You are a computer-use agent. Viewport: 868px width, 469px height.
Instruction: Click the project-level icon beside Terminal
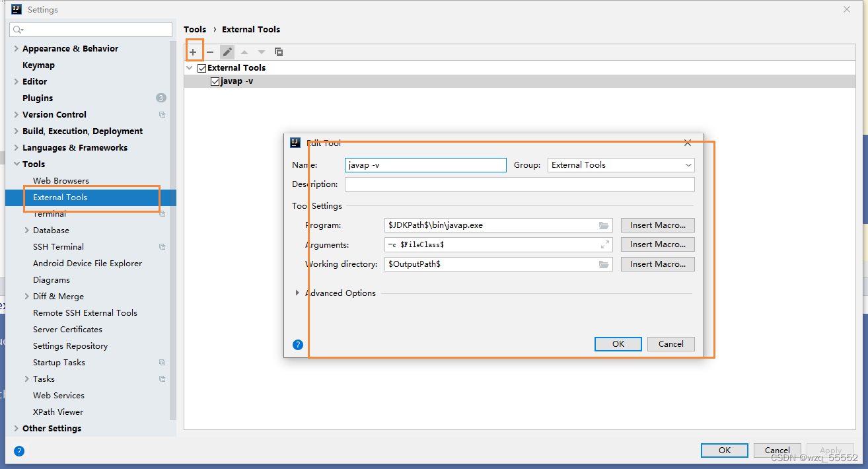pyautogui.click(x=163, y=214)
